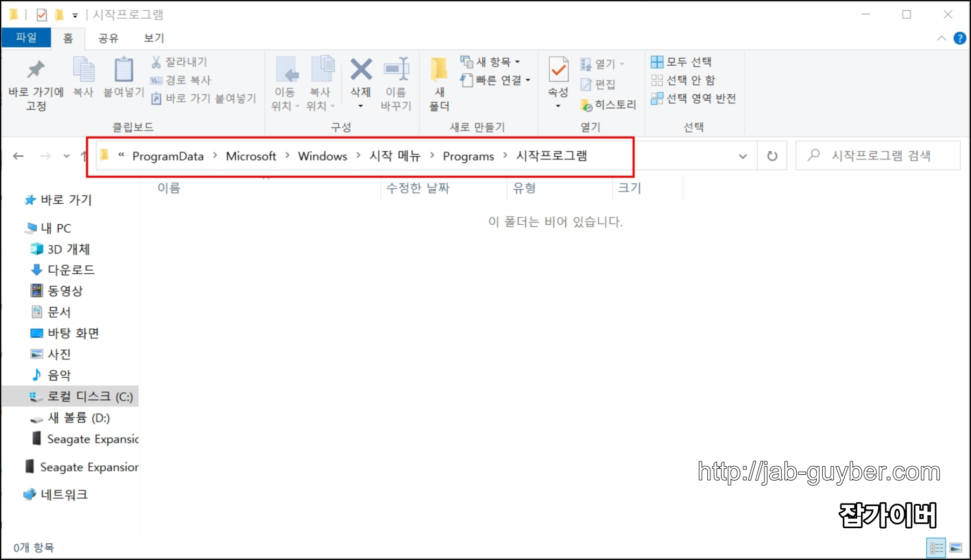Image resolution: width=971 pixels, height=560 pixels.
Task: Open the breadcrumb arrow after Windows
Action: click(x=358, y=156)
